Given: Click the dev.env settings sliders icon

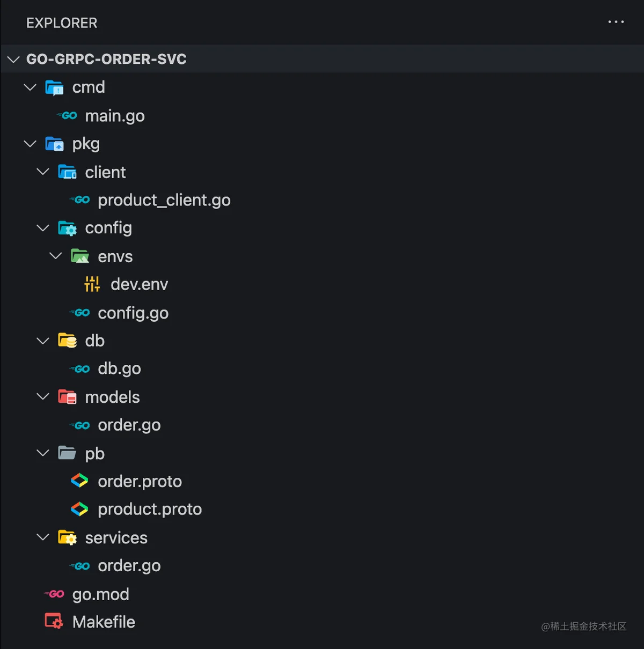Looking at the screenshot, I should click(92, 284).
